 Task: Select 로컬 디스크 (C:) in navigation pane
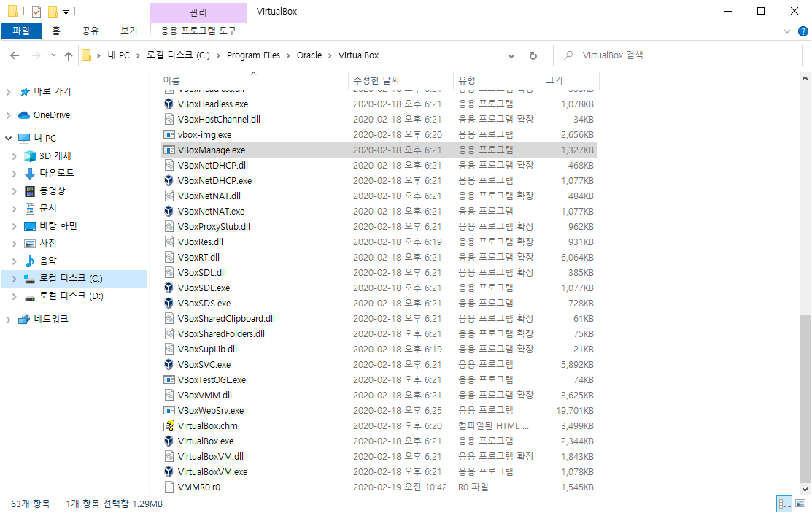point(71,279)
